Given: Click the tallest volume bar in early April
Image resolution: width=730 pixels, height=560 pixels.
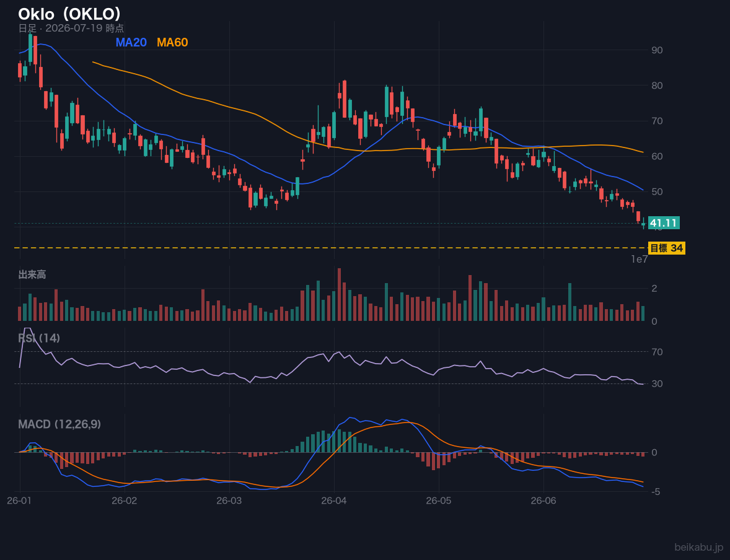Looking at the screenshot, I should click(339, 295).
